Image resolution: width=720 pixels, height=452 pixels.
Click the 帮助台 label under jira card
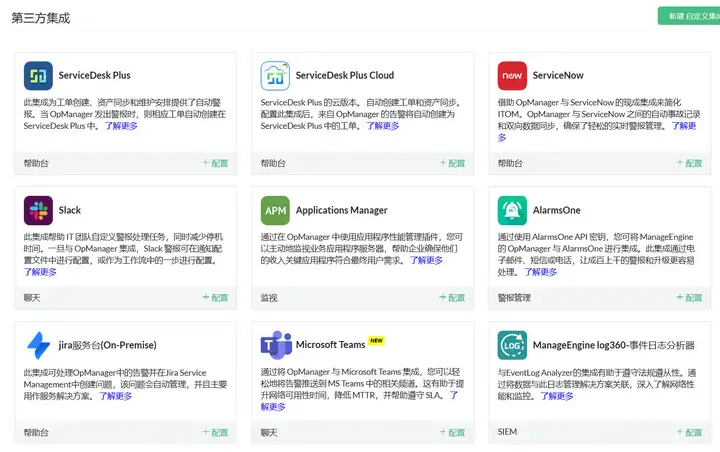[x=36, y=432]
